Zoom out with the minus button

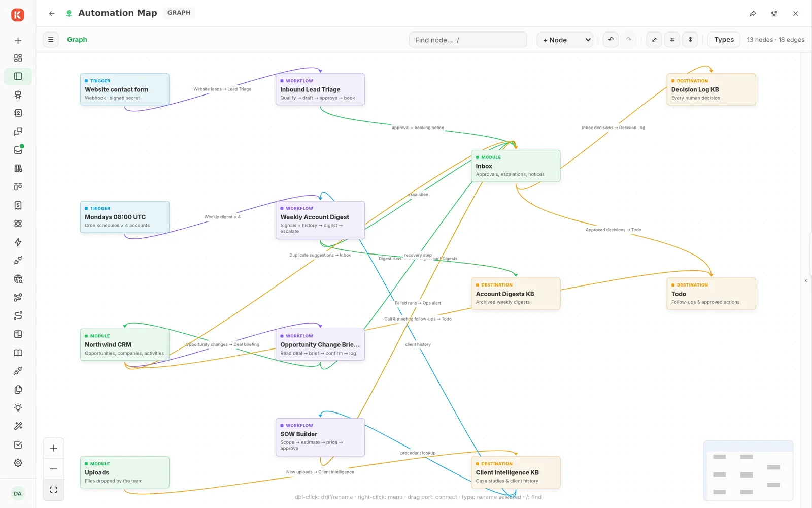[53, 469]
